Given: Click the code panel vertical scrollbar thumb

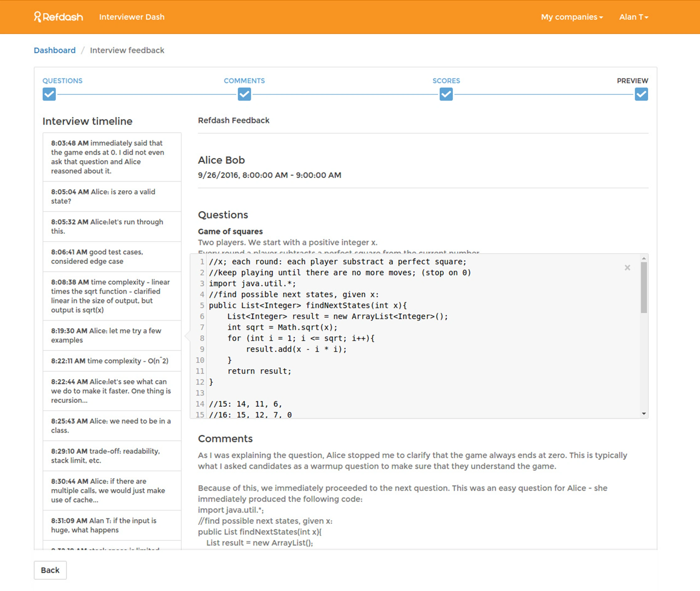Looking at the screenshot, I should [644, 287].
